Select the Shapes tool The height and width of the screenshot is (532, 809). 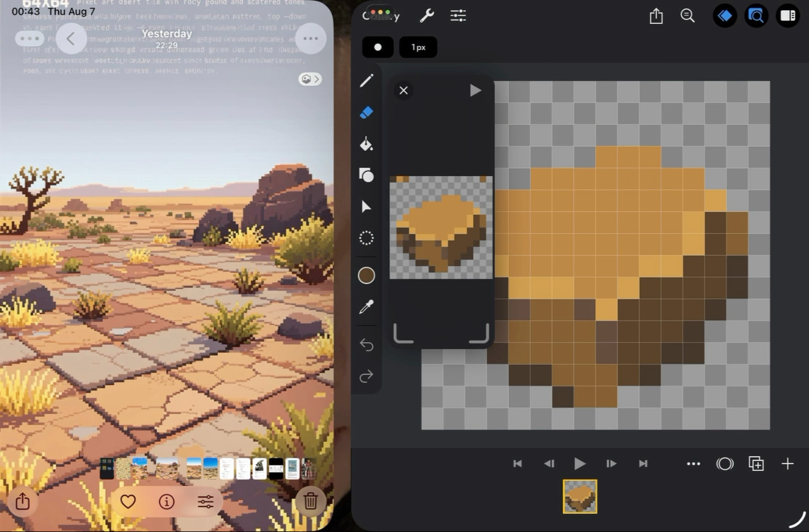click(367, 175)
